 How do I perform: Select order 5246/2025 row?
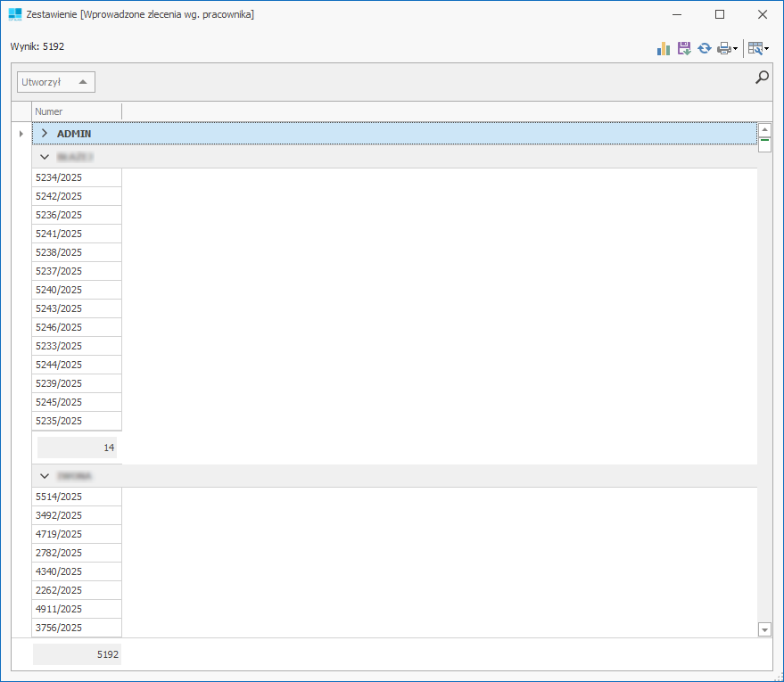coord(76,327)
